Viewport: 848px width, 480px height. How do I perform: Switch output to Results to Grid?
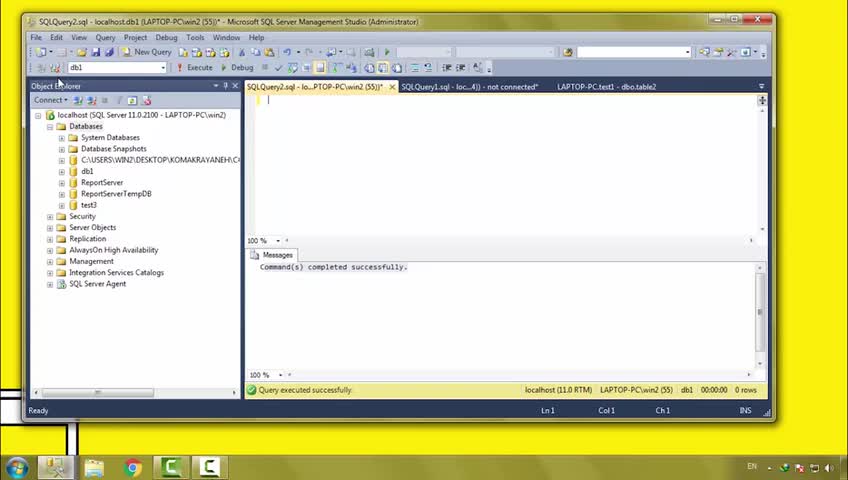(383, 68)
